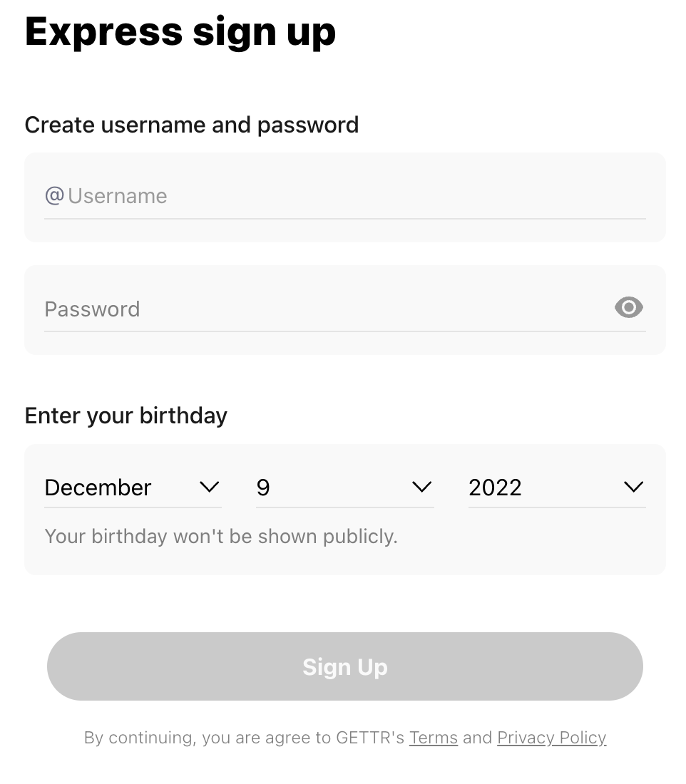Click the birthday won't be shown publicly note
The image size is (686, 784).
coord(220,537)
